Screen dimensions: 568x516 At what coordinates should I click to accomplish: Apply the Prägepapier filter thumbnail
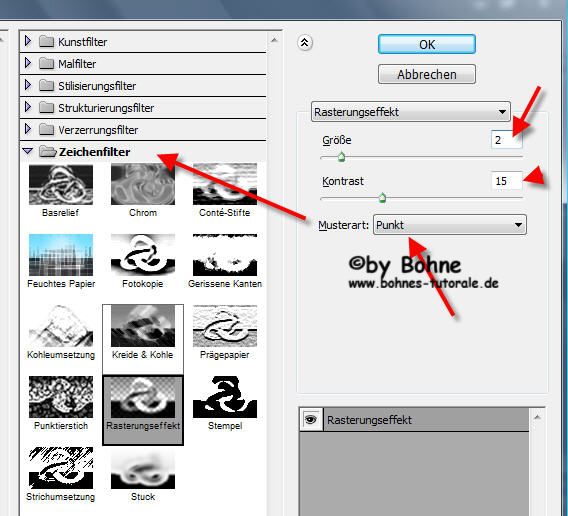[225, 326]
